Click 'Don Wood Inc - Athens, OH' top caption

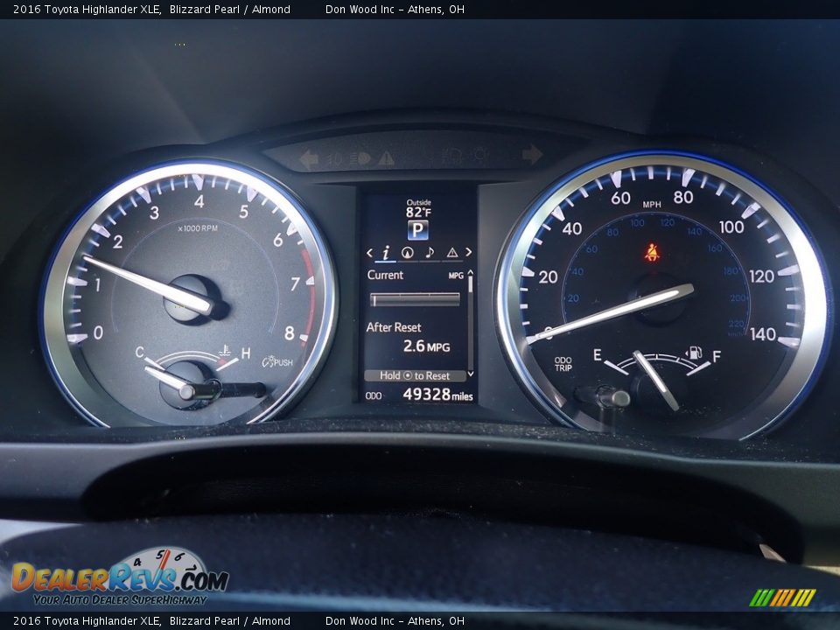tap(395, 9)
